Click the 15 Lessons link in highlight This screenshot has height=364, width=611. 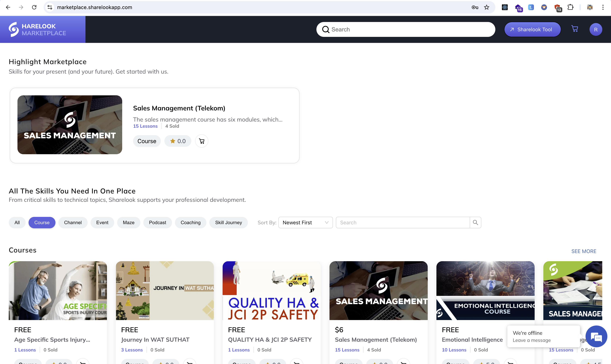click(145, 126)
